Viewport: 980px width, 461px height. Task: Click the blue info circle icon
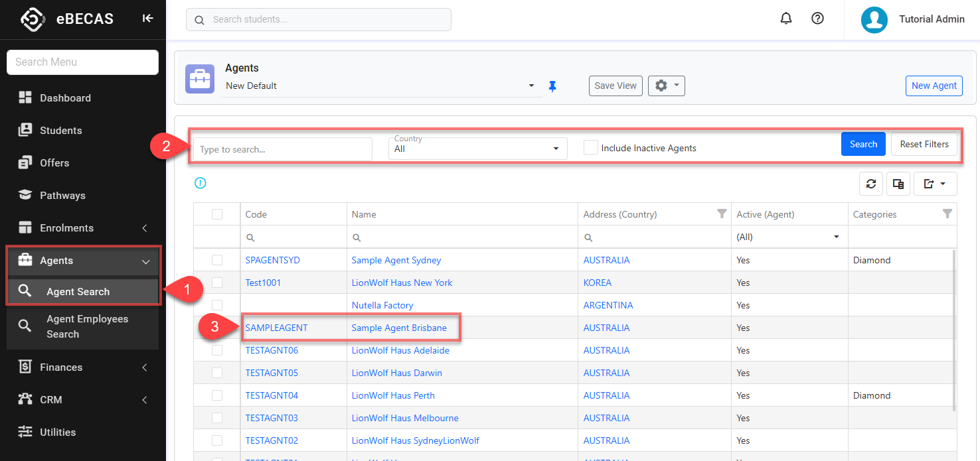[201, 183]
